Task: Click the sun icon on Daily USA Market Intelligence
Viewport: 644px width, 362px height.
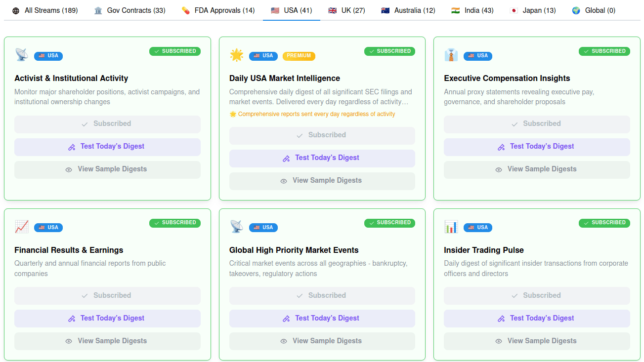Action: [237, 55]
